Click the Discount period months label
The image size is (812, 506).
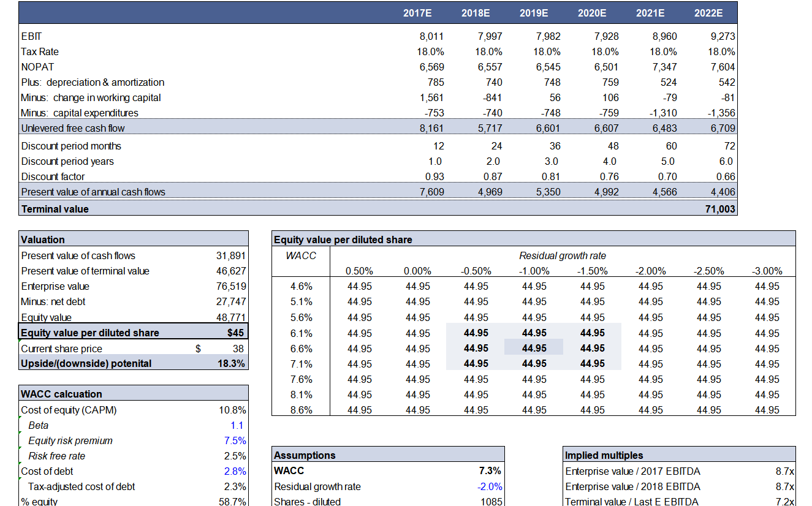coord(71,146)
